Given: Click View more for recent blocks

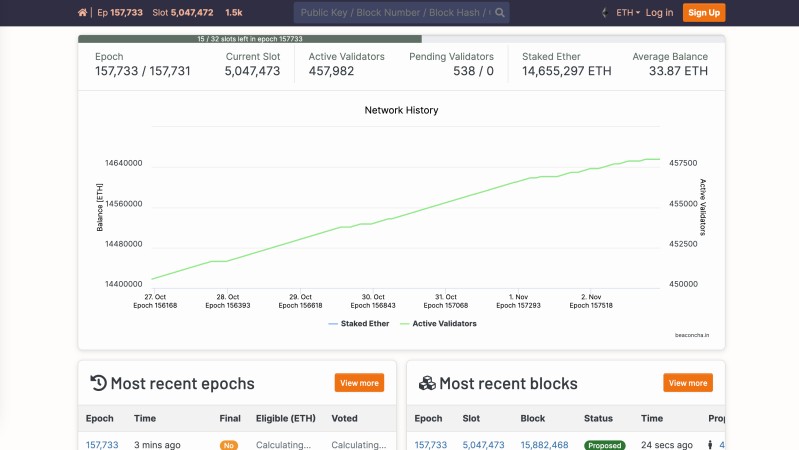Looking at the screenshot, I should coord(688,383).
